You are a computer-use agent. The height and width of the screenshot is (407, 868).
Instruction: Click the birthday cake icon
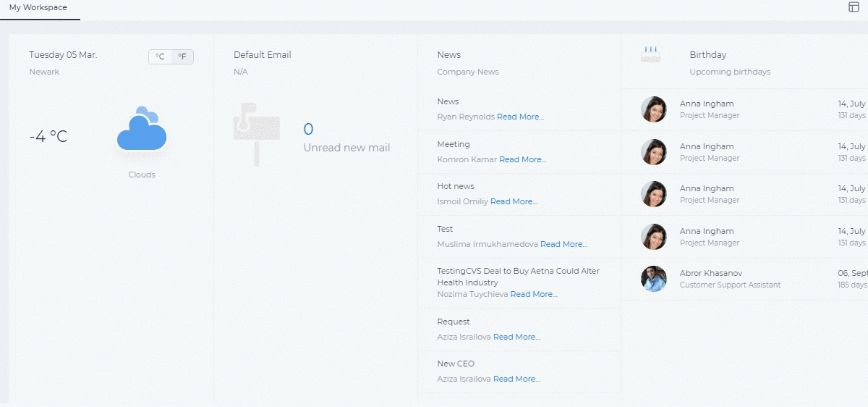click(650, 54)
